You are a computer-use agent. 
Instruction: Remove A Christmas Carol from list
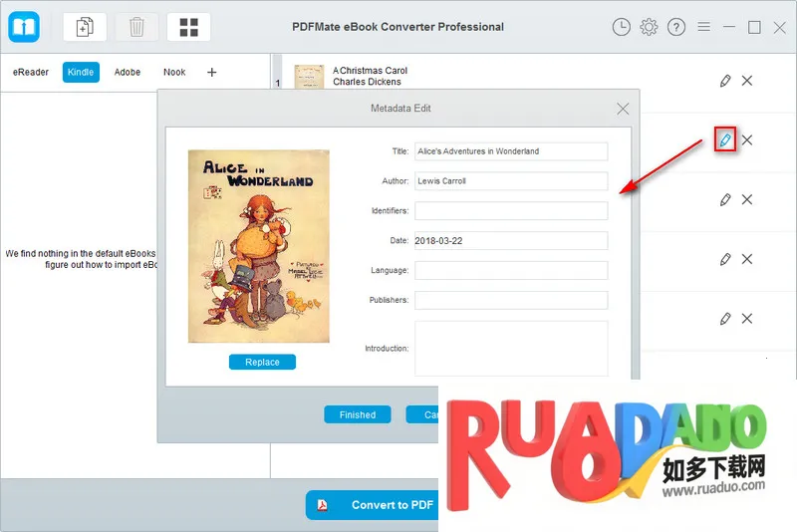(747, 80)
